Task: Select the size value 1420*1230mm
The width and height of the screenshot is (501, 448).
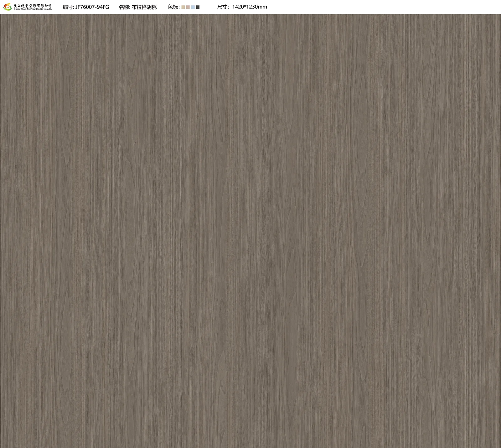Action: [x=250, y=7]
